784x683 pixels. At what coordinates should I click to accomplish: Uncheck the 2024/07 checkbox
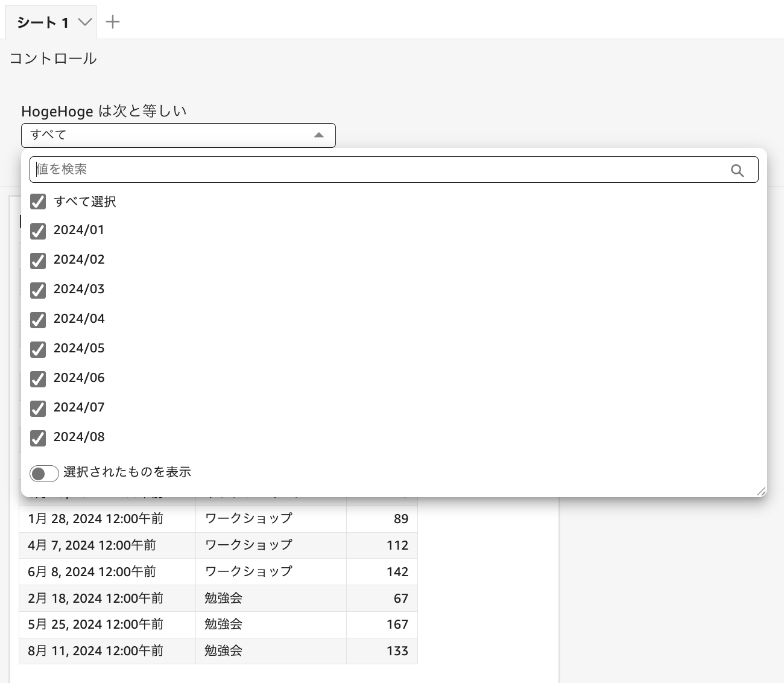pyautogui.click(x=38, y=408)
